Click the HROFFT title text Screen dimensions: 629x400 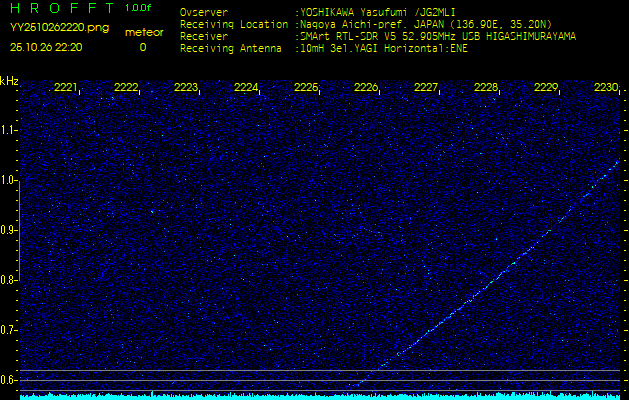60,9
